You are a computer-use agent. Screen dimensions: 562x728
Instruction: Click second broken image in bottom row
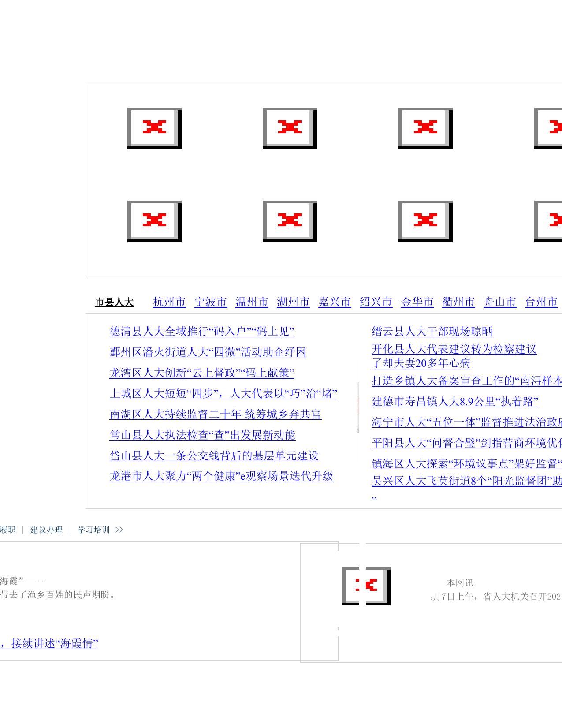point(290,221)
